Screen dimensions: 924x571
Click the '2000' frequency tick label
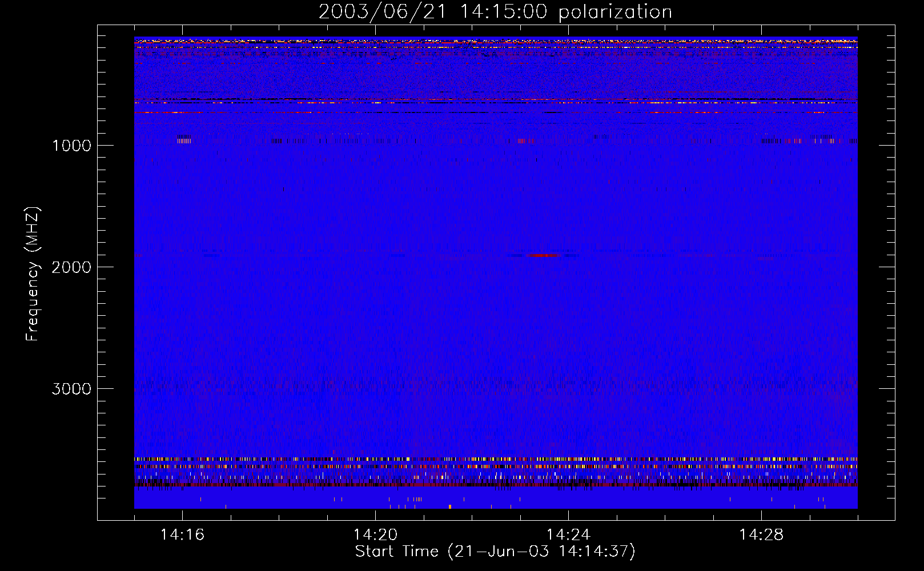pyautogui.click(x=71, y=267)
